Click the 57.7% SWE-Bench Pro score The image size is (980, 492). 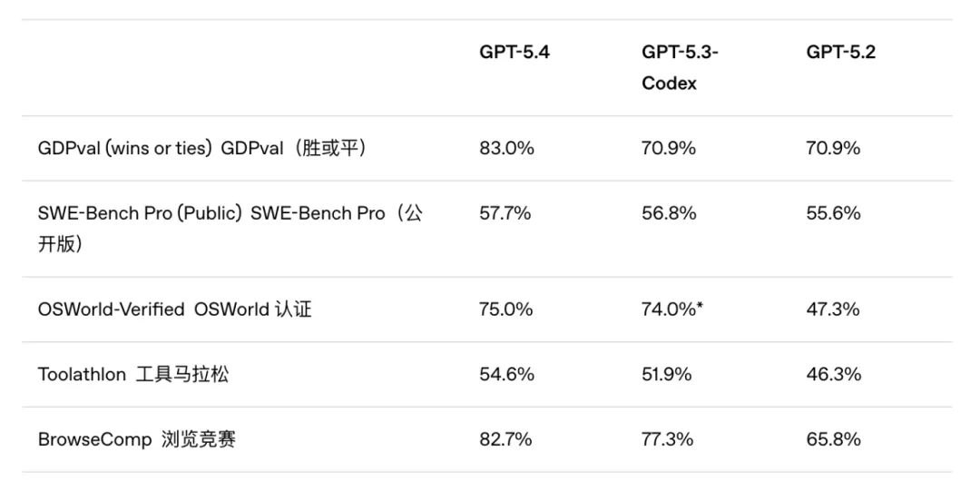coord(505,213)
